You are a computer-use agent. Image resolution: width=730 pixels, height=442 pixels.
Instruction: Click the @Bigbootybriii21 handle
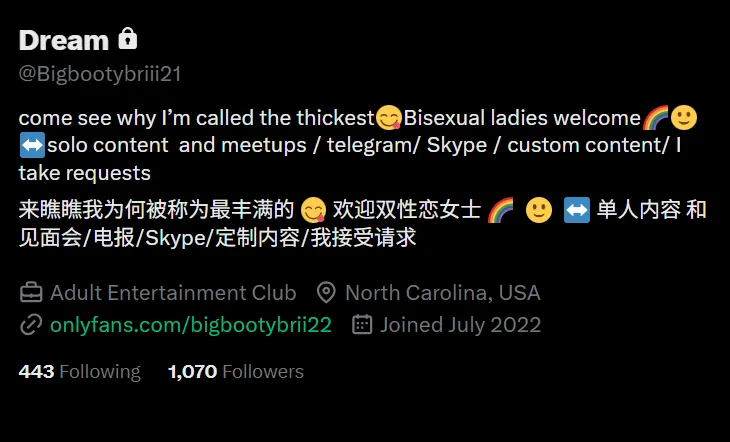click(100, 74)
